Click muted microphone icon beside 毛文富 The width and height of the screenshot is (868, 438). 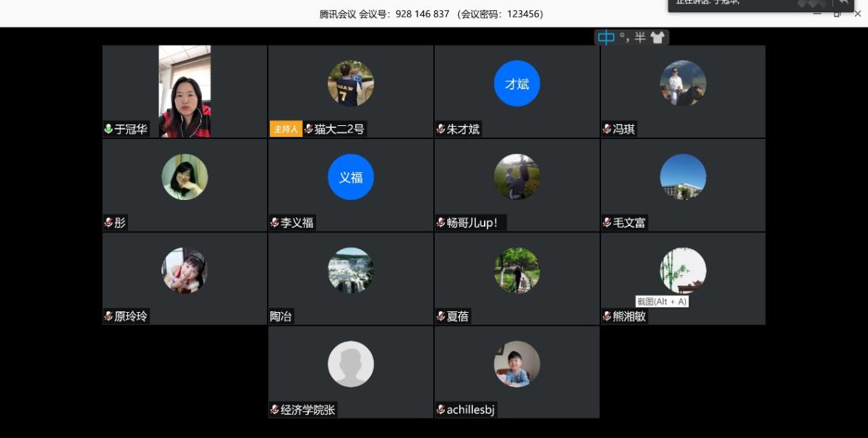tap(607, 223)
